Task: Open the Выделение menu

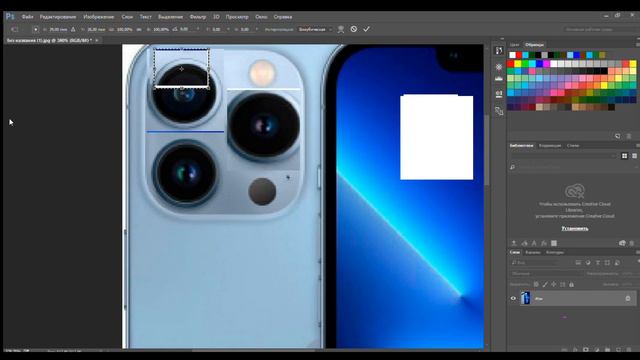Action: 170,17
